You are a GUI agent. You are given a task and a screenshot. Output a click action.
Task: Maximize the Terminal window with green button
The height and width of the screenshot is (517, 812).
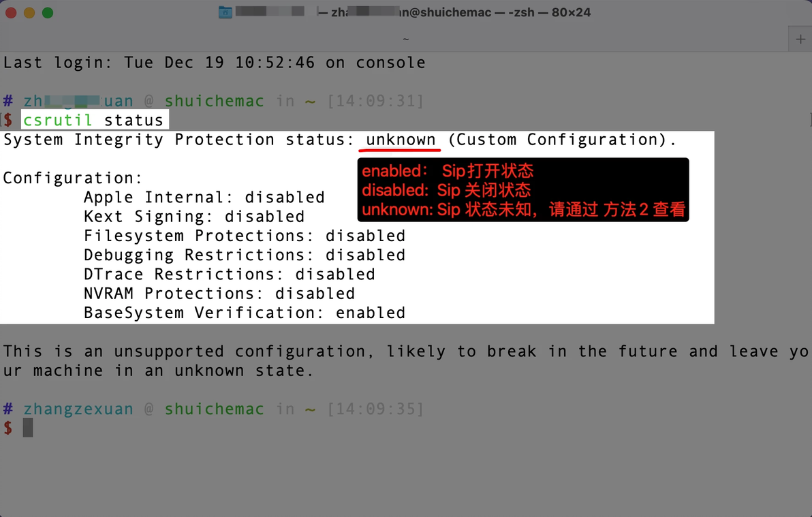point(48,12)
